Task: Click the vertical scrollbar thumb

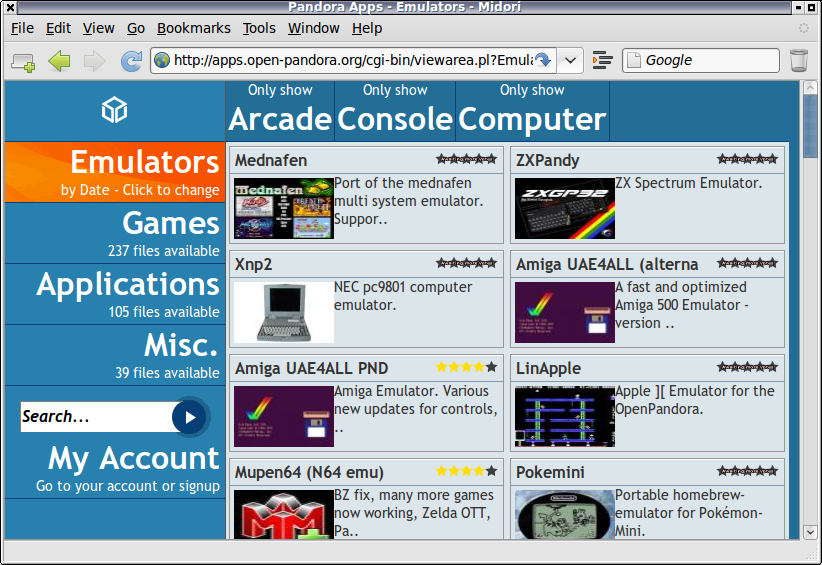Action: click(x=810, y=126)
